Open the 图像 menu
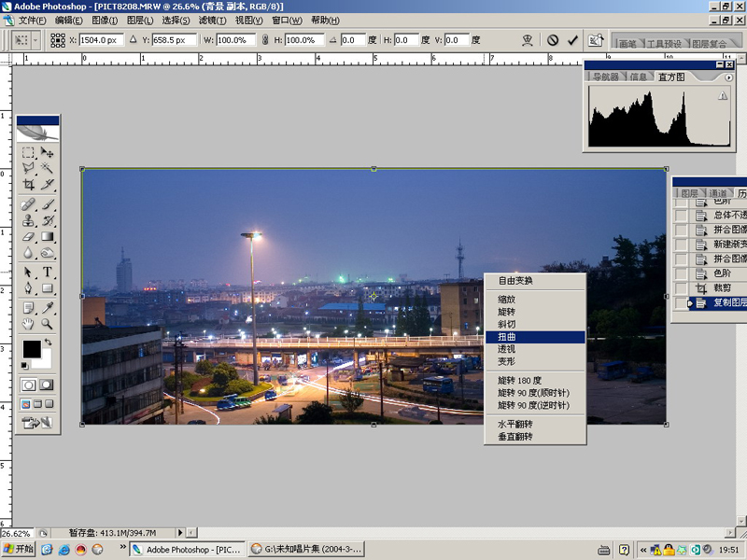Viewport: 747px width, 560px height. (105, 21)
